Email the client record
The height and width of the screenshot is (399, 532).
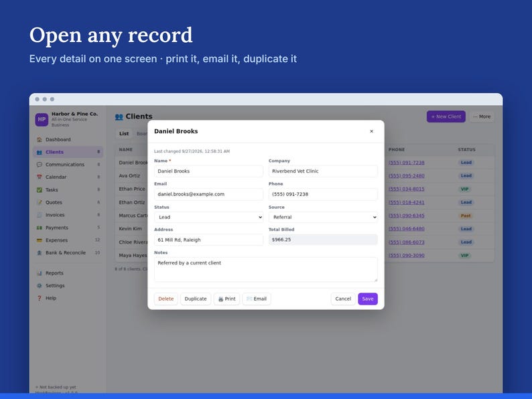click(x=257, y=299)
